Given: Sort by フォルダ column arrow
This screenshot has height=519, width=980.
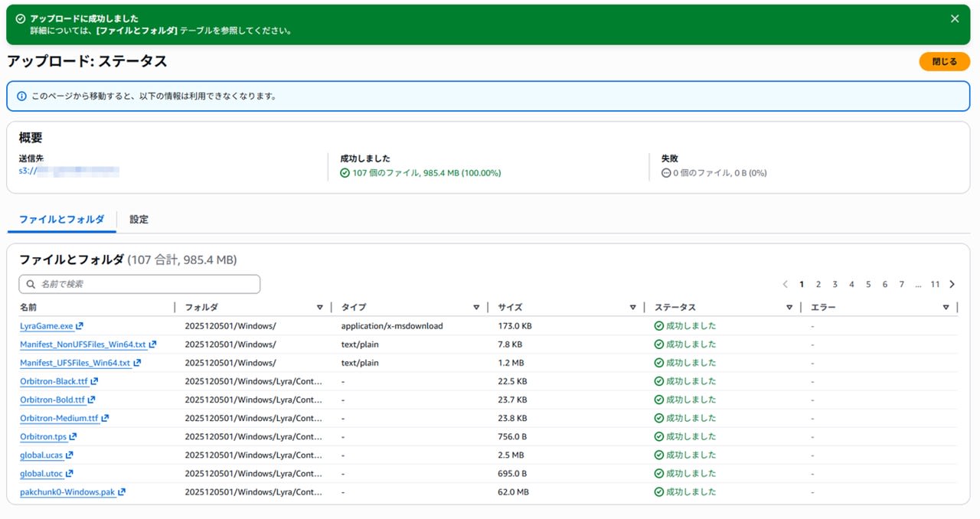Looking at the screenshot, I should [319, 308].
